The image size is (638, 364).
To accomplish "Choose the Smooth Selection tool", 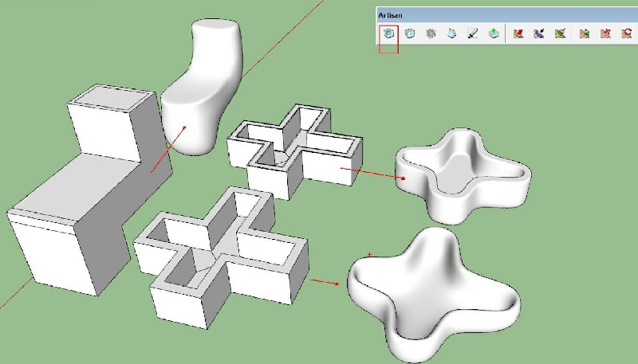I will point(431,33).
